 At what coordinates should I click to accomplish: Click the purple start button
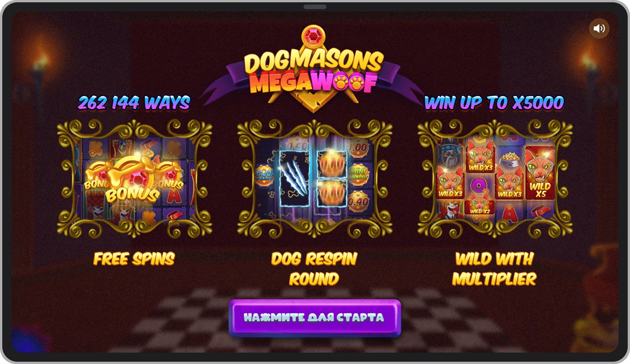pyautogui.click(x=315, y=318)
